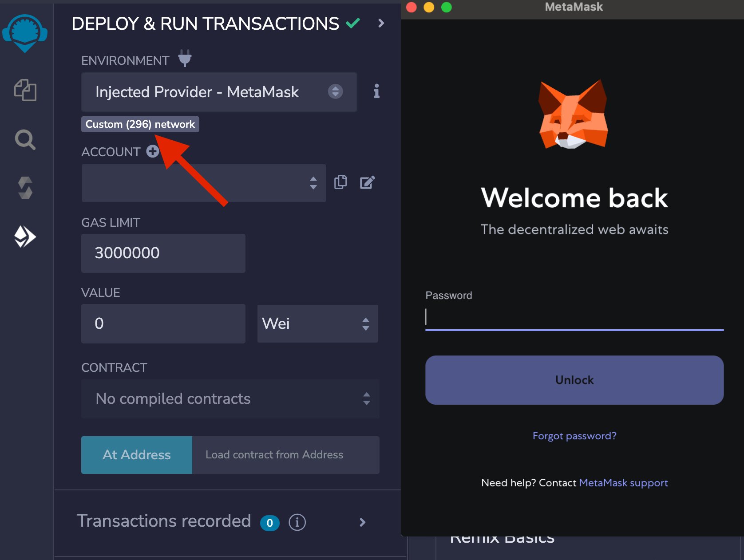
Task: Minimize the MetaMask window with yellow button
Action: point(429,7)
